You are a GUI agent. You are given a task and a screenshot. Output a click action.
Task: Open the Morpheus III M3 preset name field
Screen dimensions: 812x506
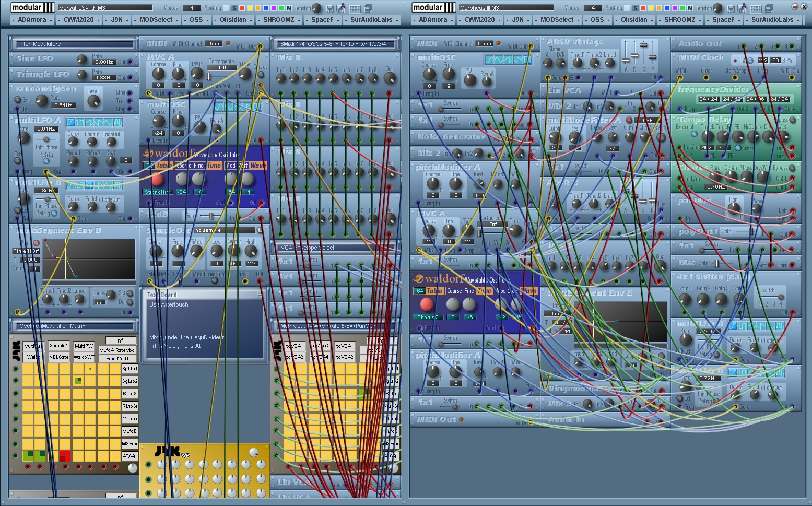point(505,8)
